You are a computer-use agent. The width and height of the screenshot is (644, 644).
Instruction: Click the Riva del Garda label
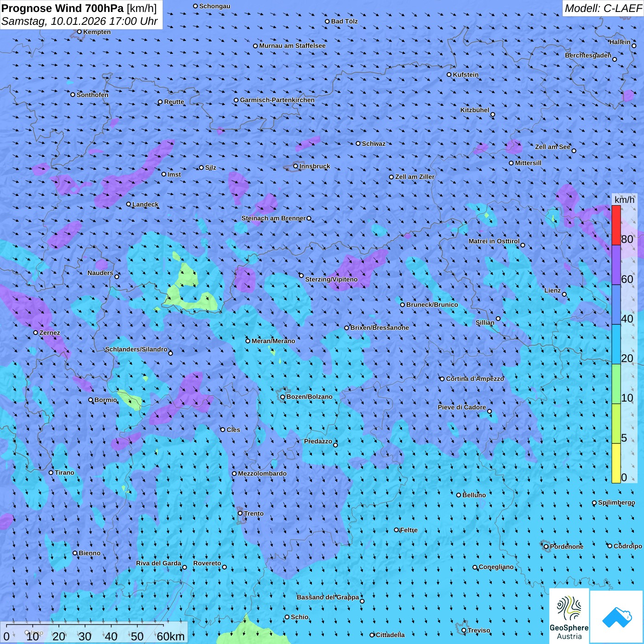click(x=159, y=563)
